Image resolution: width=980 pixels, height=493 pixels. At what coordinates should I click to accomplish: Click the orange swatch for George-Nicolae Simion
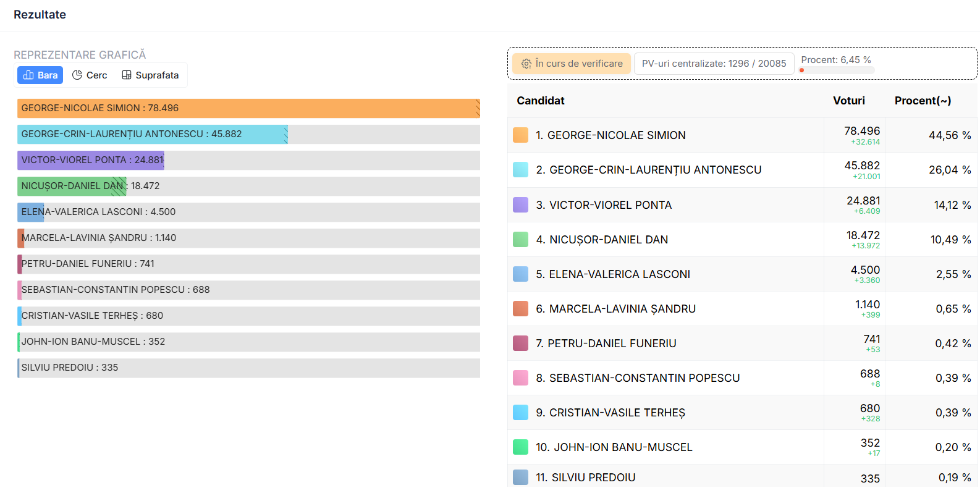pyautogui.click(x=520, y=135)
